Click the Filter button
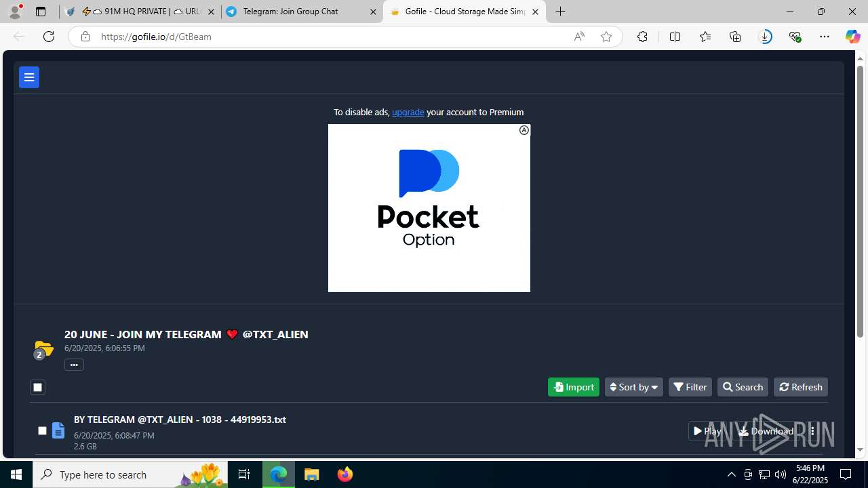The width and height of the screenshot is (868, 488). (690, 387)
